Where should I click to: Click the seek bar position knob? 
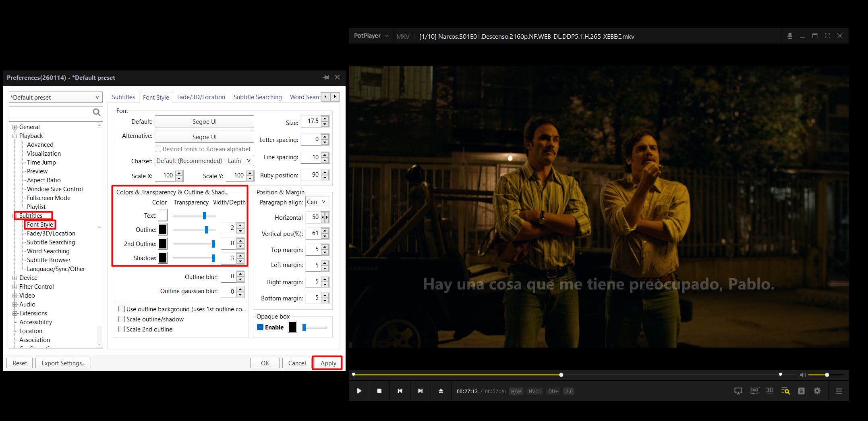click(x=561, y=375)
